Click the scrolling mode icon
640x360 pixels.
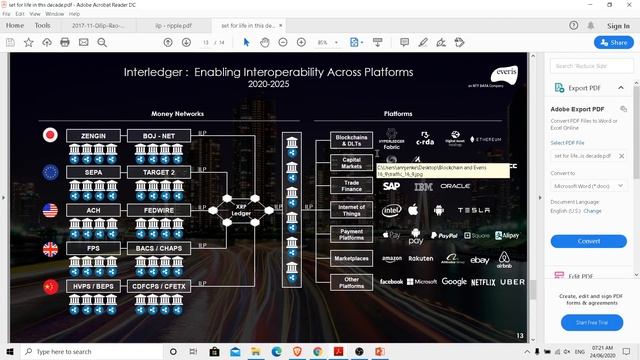(378, 42)
